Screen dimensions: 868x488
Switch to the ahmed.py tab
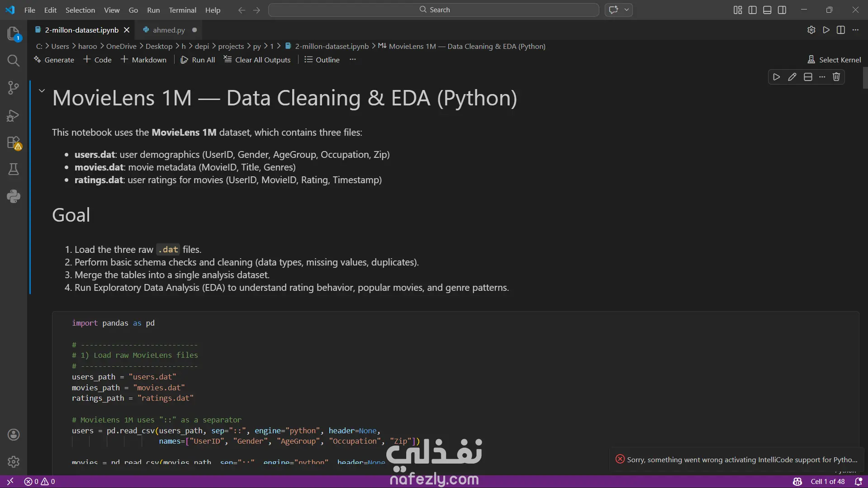[169, 30]
